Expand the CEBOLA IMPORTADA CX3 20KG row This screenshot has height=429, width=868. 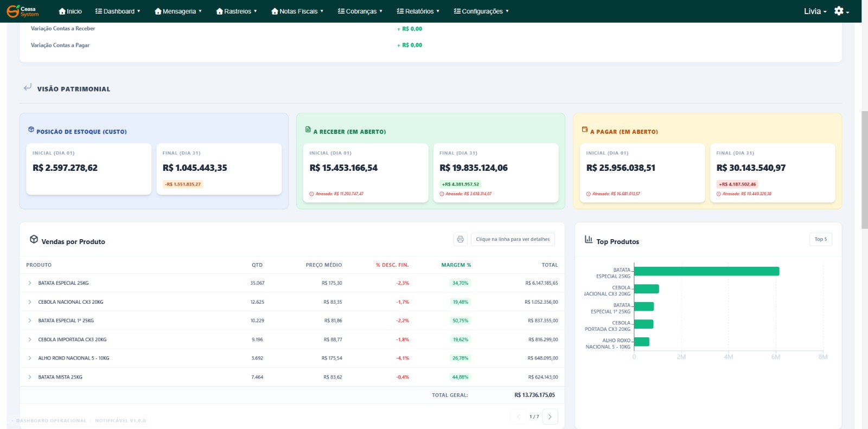pos(29,340)
